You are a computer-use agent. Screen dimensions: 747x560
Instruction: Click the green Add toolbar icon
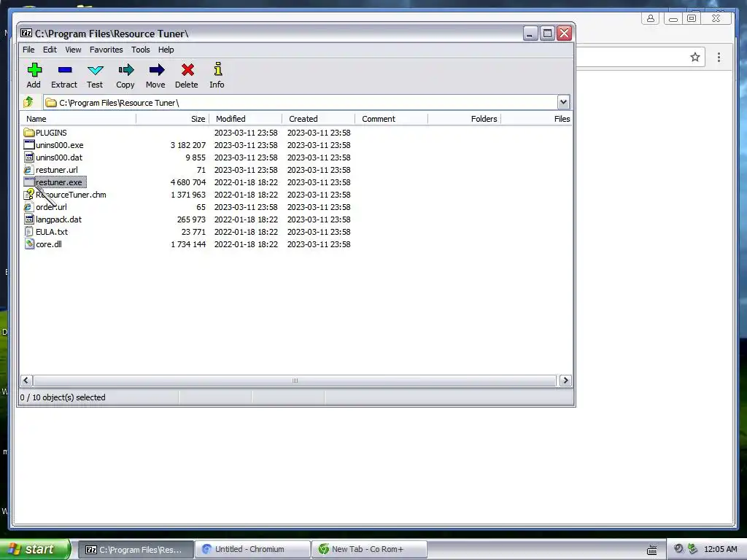[x=34, y=70]
